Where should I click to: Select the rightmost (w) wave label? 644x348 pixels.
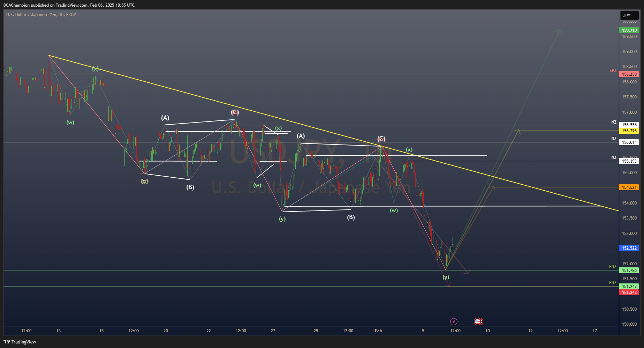pyautogui.click(x=394, y=210)
